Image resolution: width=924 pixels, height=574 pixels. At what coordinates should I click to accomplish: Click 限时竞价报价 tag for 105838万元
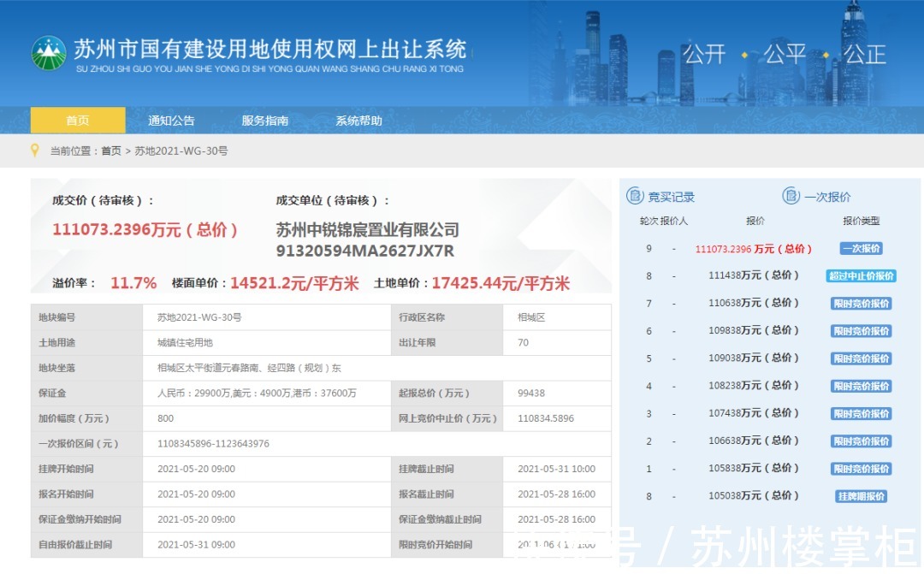(x=861, y=469)
